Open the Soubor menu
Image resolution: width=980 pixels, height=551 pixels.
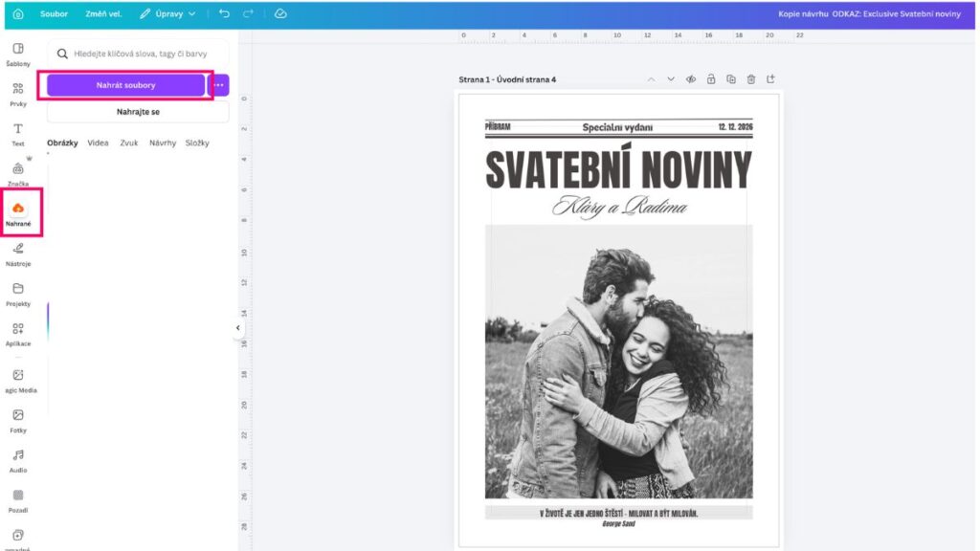pos(54,13)
